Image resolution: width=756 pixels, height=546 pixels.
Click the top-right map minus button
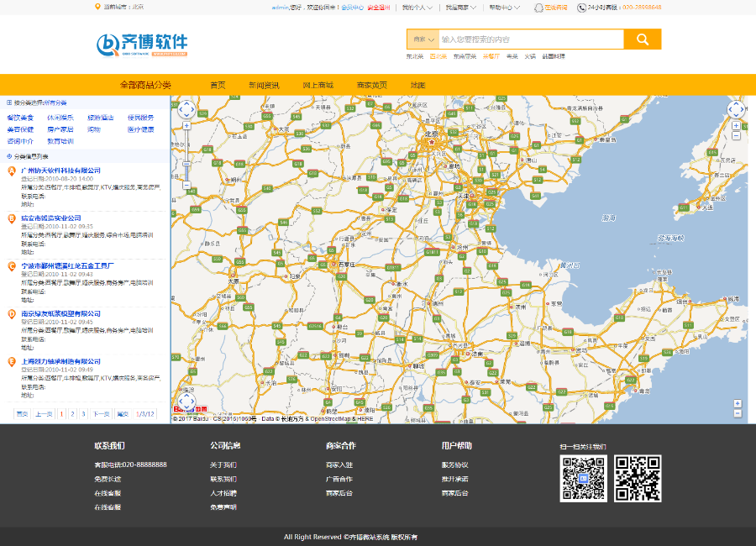(x=736, y=136)
